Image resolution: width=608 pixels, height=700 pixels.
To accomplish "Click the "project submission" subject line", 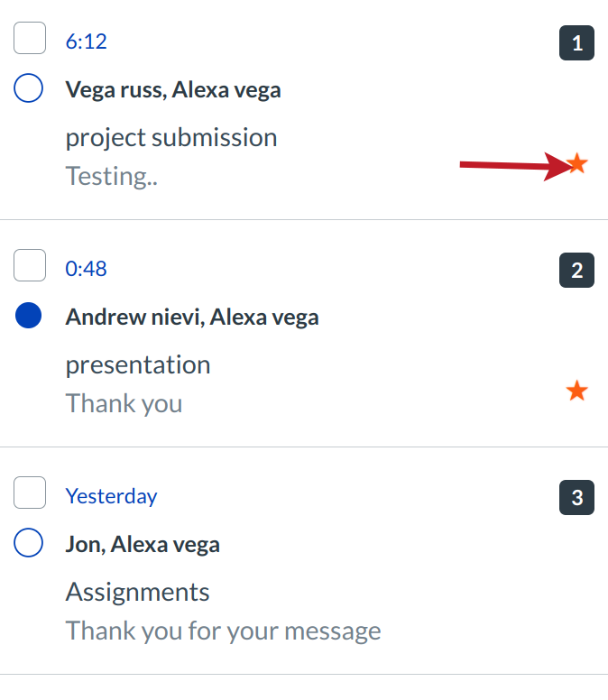I will [x=171, y=138].
